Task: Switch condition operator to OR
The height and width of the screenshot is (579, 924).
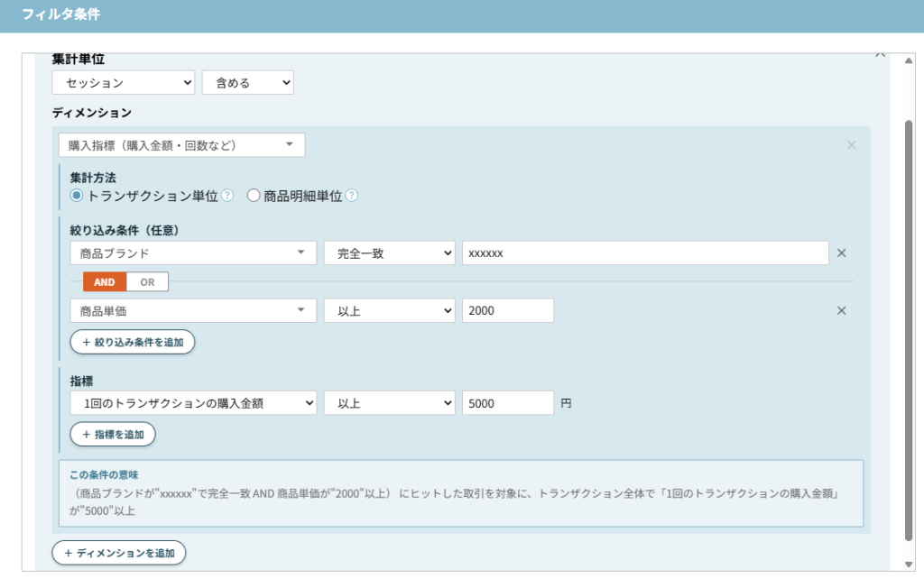Action: [147, 282]
